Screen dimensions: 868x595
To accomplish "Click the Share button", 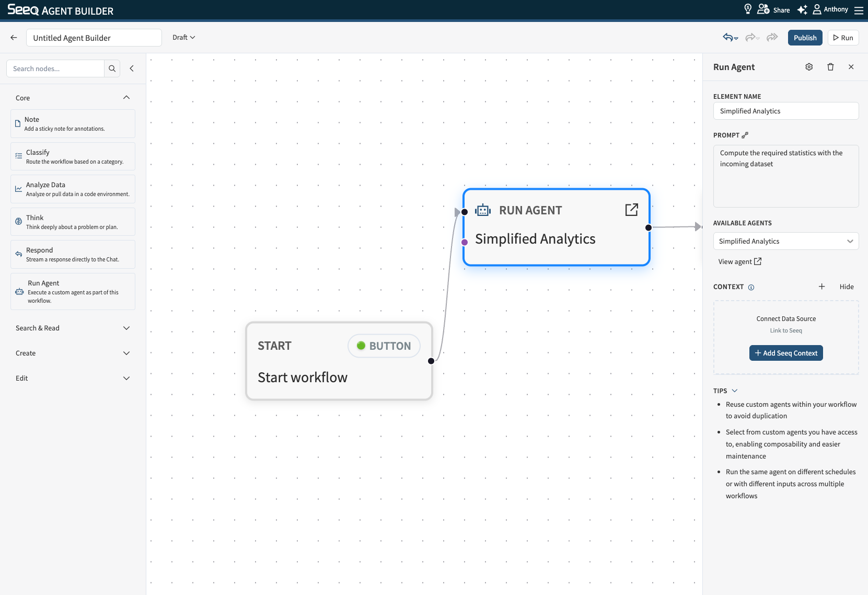I will [774, 9].
